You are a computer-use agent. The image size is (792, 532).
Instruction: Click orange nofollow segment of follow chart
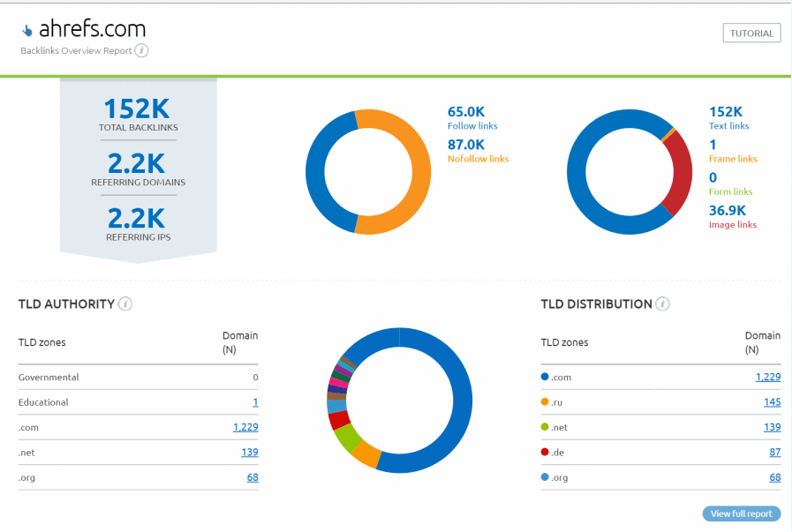pos(421,172)
